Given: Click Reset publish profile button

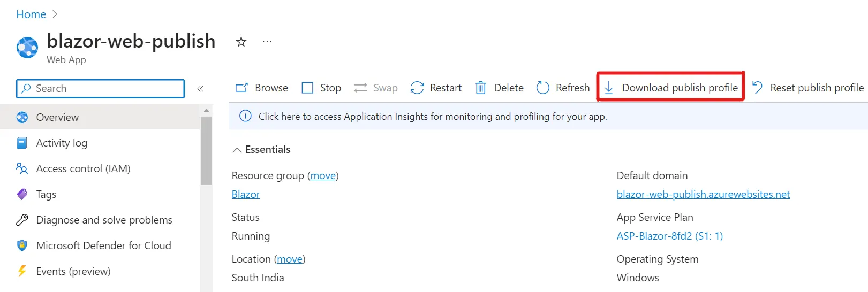Looking at the screenshot, I should [x=808, y=88].
